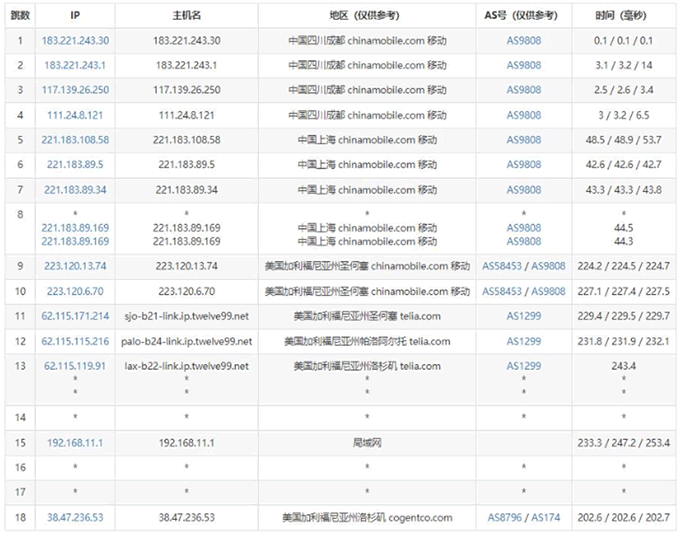
Task: Click the 主机名 column header
Action: 186,17
